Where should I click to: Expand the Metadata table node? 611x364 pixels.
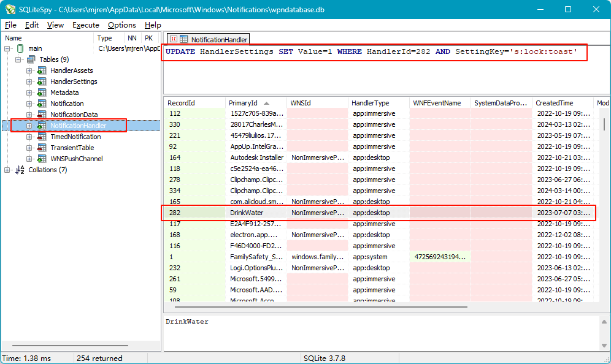[29, 93]
